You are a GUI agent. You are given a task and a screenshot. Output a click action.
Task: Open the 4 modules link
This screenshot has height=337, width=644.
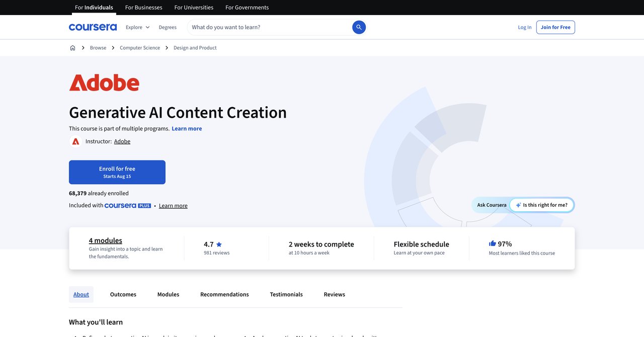point(106,240)
